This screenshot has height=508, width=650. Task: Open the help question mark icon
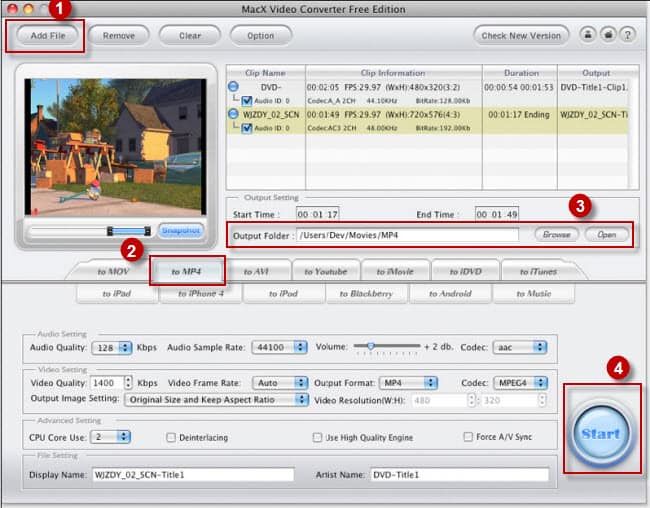628,34
